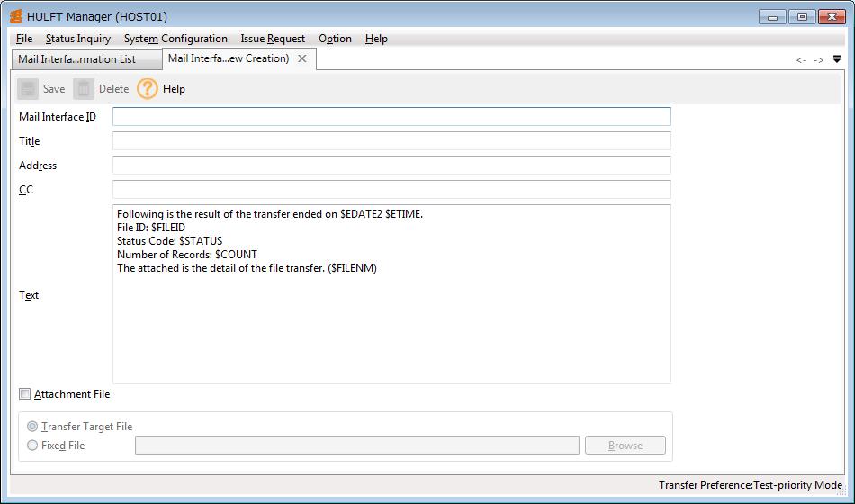Close the HULFT Manager window
855x504 pixels.
point(832,17)
